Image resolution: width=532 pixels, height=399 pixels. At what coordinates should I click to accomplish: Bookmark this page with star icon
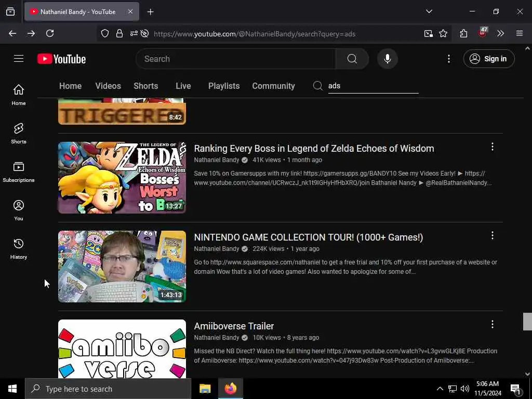point(443,34)
